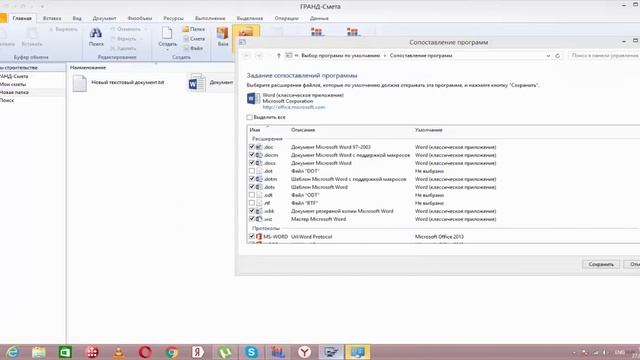Open VLC media player from the taskbar
This screenshot has height=360, width=640.
[119, 352]
